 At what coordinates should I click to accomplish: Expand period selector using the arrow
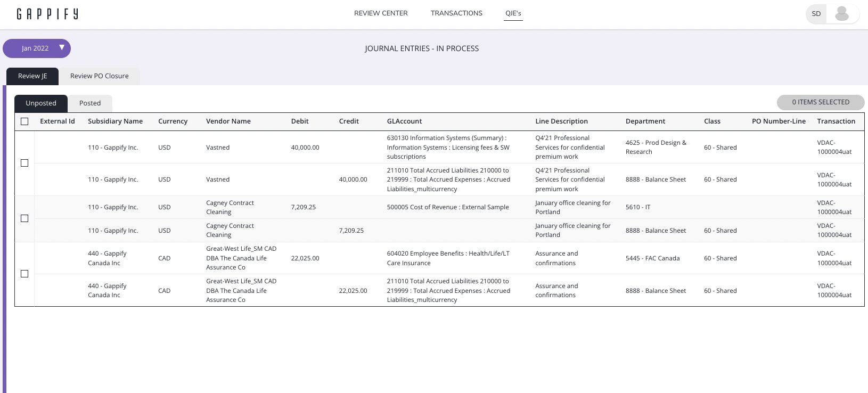click(62, 48)
